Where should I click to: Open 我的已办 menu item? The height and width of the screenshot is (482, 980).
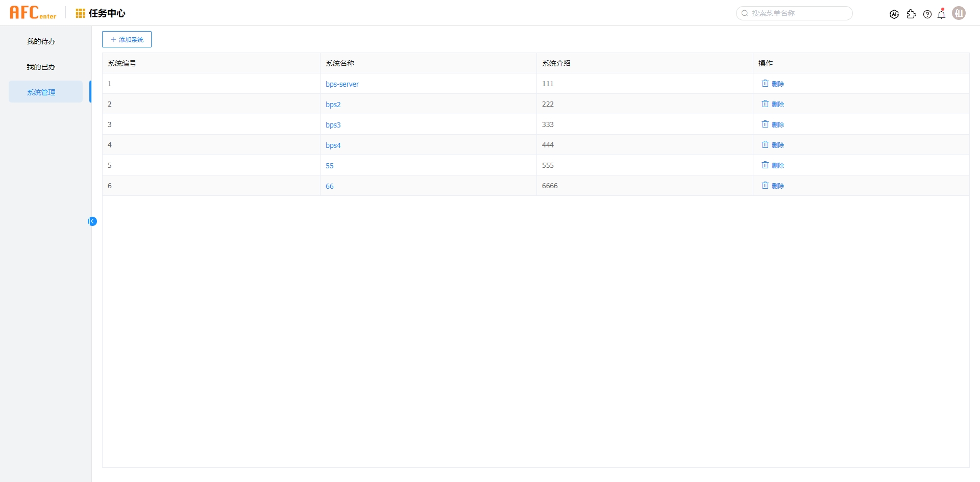point(41,67)
